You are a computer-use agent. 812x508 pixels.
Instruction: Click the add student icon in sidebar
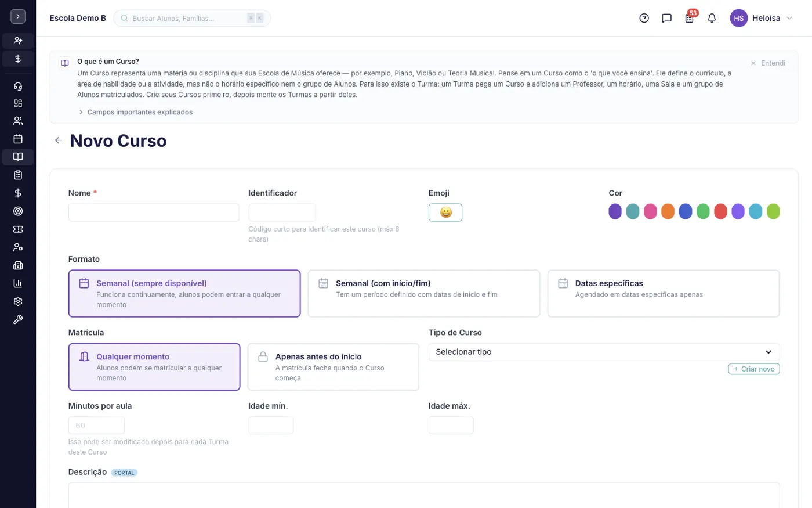coord(18,41)
